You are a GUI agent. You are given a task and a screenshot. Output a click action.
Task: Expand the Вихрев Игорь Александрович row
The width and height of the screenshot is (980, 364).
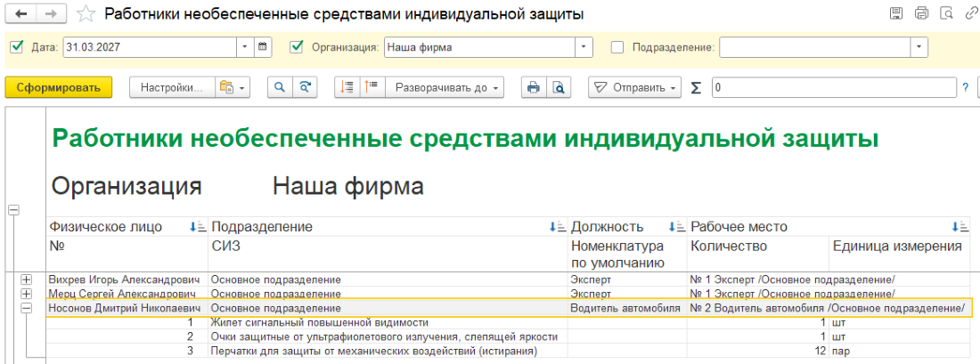28,279
